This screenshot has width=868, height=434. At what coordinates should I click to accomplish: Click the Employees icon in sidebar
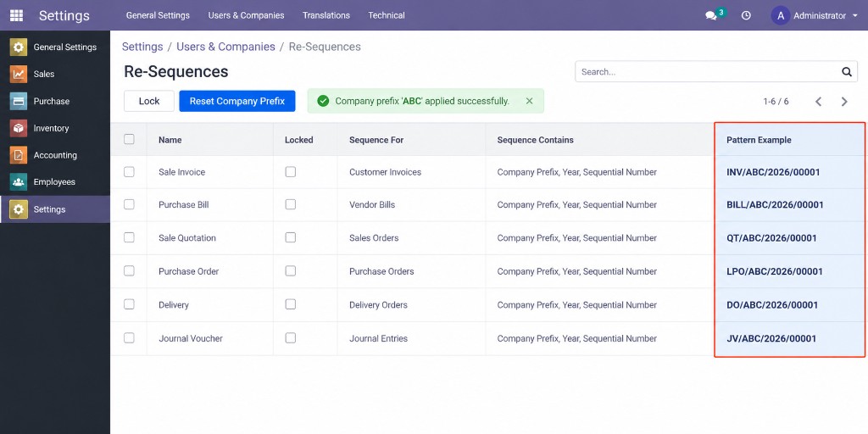point(19,181)
